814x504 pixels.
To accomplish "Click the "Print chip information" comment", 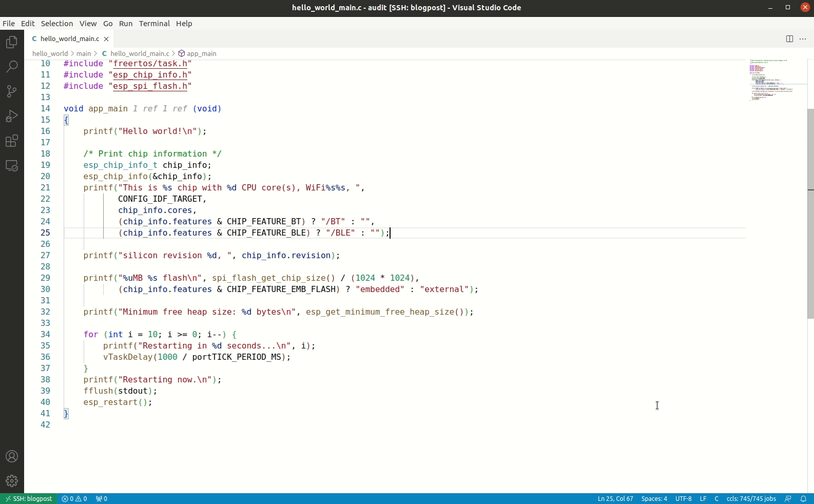I will [152, 154].
